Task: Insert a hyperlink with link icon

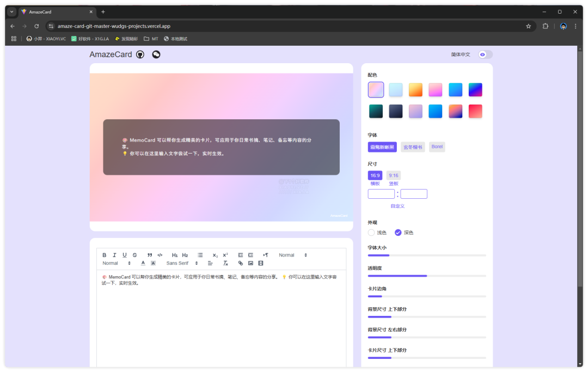Action: point(241,263)
